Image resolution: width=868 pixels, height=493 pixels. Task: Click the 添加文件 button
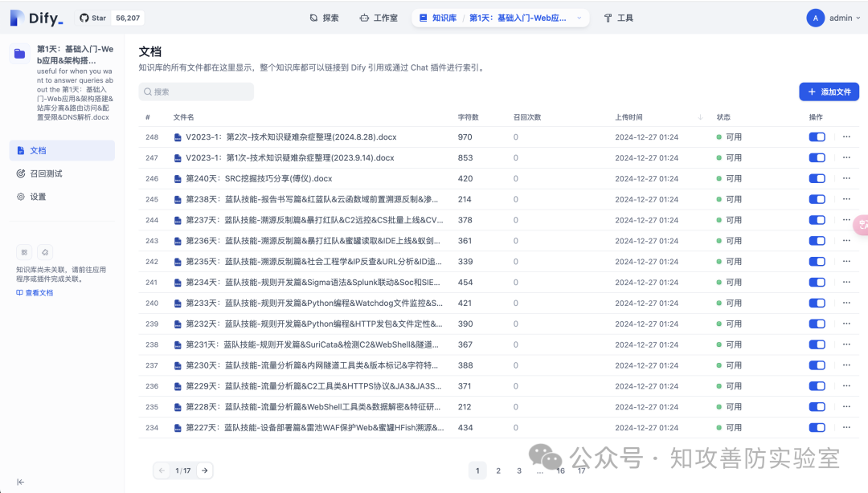click(x=829, y=92)
